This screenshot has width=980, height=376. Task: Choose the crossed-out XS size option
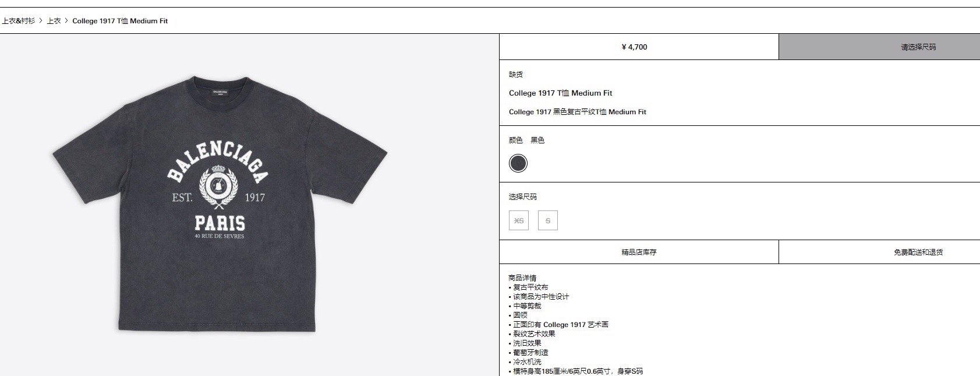[519, 220]
